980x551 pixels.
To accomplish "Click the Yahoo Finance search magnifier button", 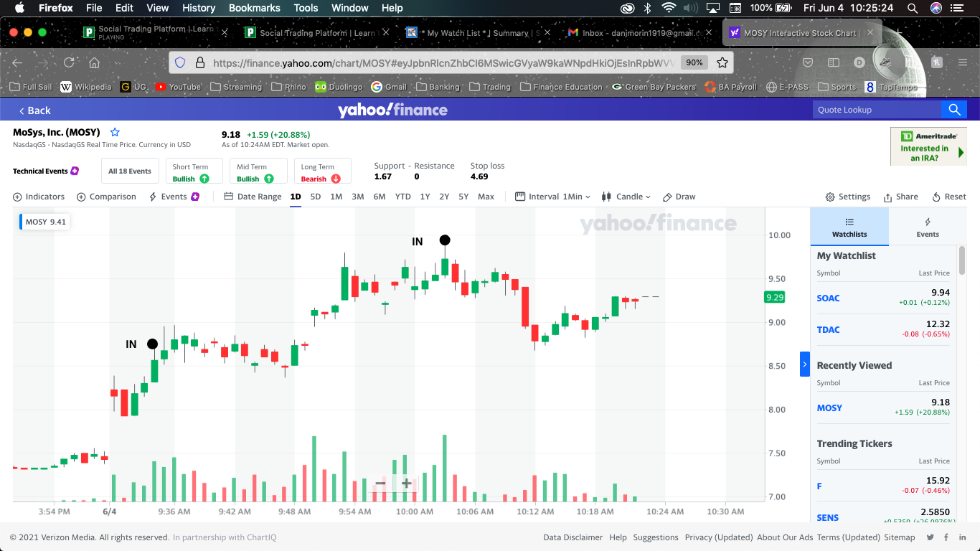I will [x=954, y=110].
